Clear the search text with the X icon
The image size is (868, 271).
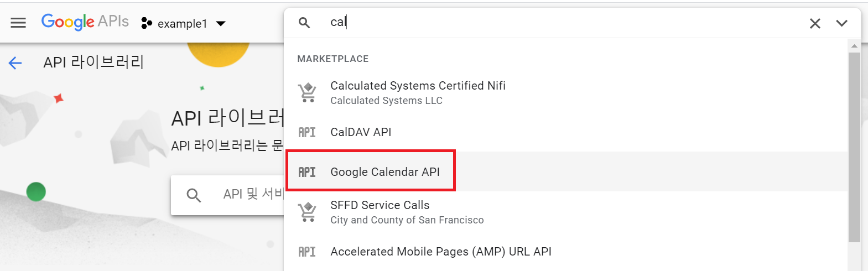click(x=815, y=23)
